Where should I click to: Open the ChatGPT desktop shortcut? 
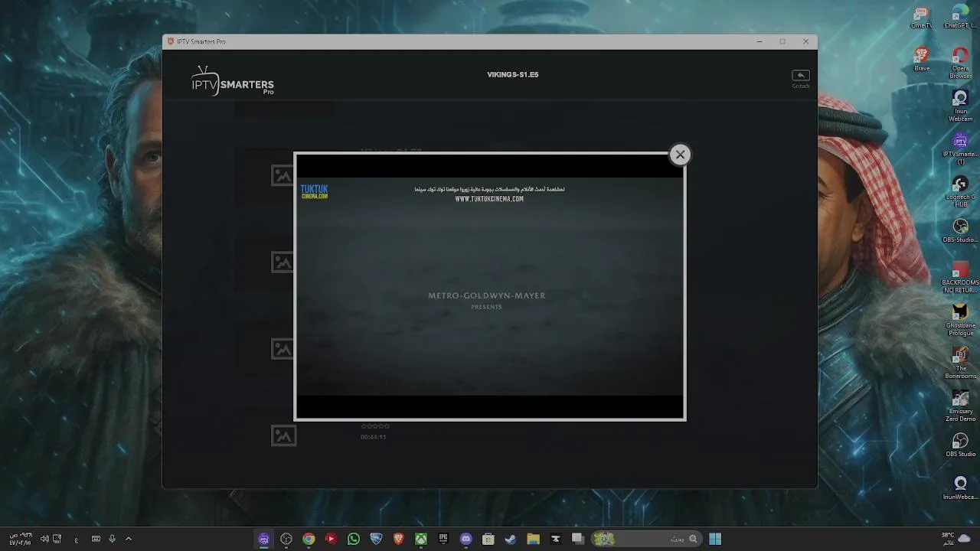point(960,18)
